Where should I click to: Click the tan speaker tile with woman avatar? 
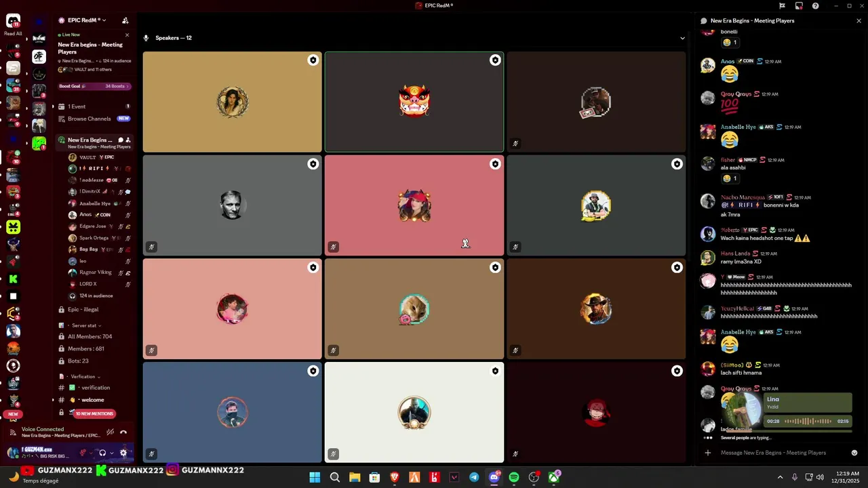click(x=232, y=102)
